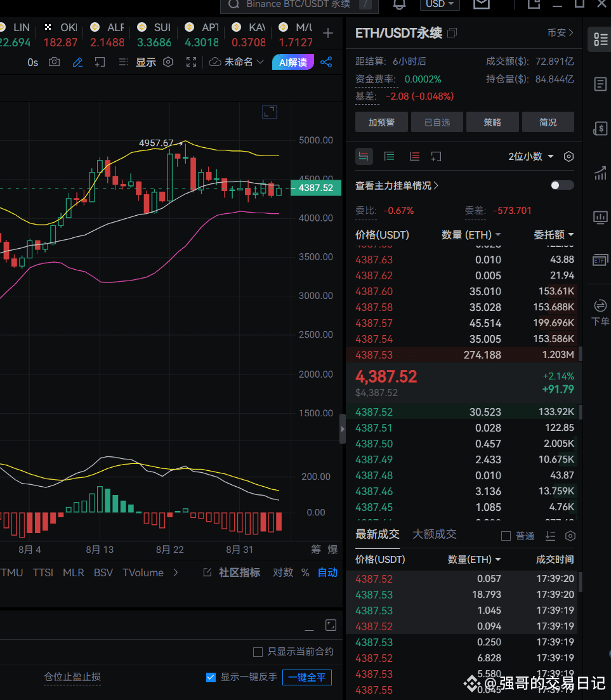Click the 简况 overview button

tap(548, 122)
